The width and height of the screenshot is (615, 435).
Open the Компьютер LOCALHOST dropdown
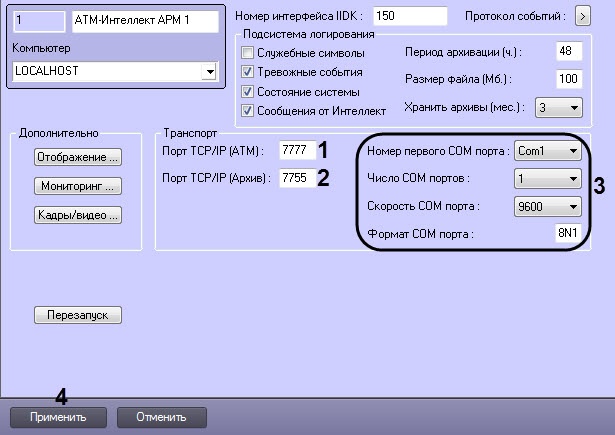tap(209, 72)
